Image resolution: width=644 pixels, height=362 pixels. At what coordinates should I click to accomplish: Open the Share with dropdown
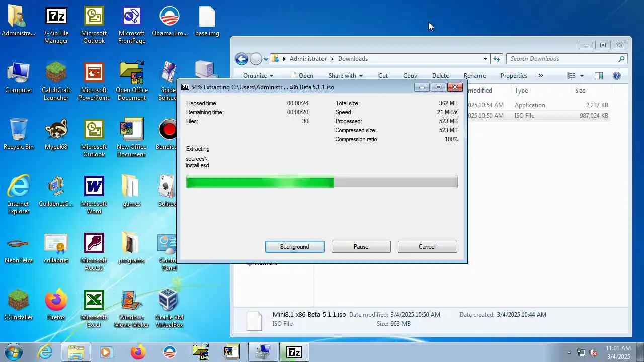point(346,76)
